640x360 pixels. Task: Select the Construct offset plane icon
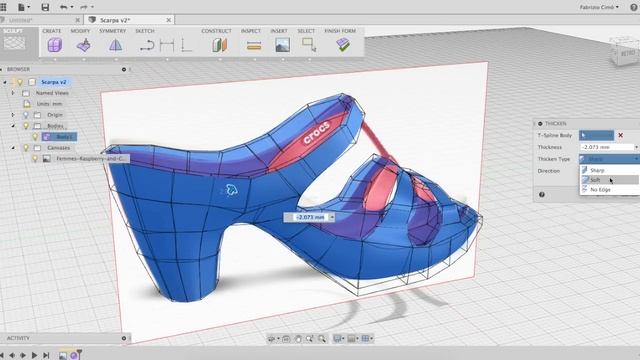click(220, 45)
